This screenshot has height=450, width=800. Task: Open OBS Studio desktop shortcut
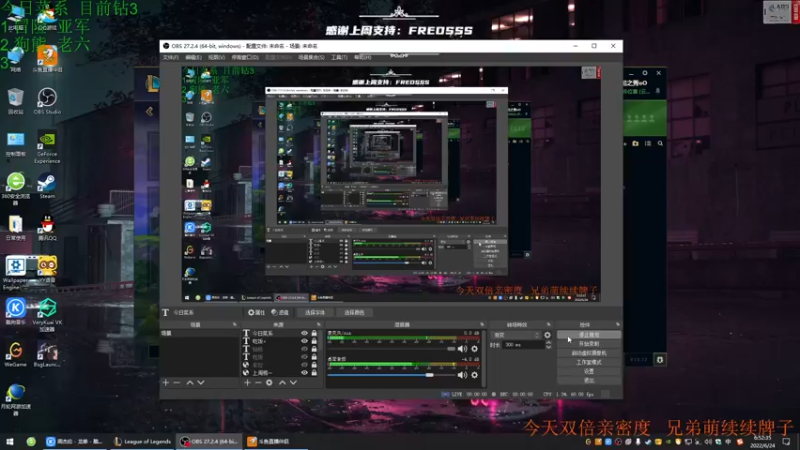[x=47, y=101]
